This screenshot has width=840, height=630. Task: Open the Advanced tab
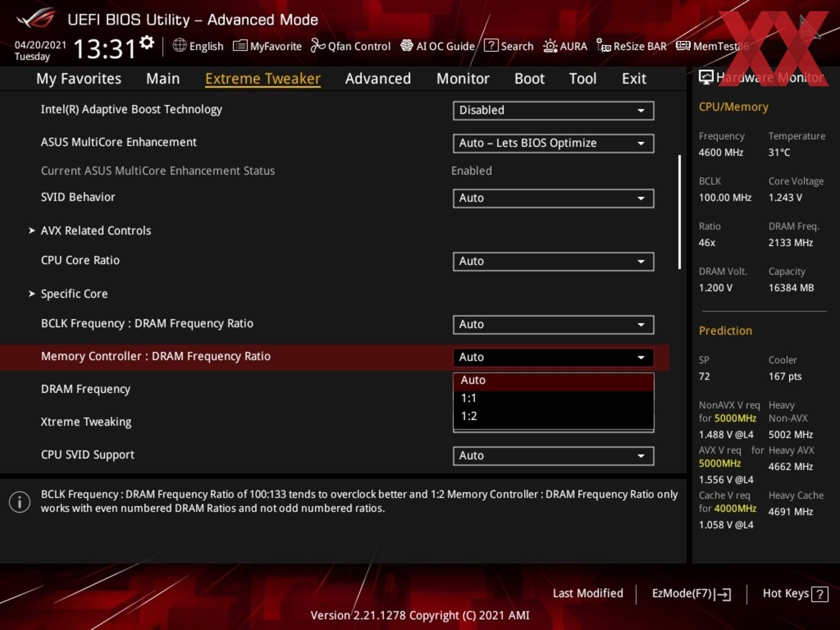pos(378,78)
